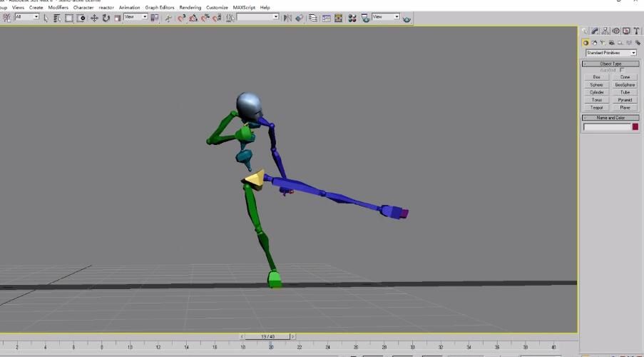Screen dimensions: 644x357
Task: Click the Cylinder primitive button
Action: 597,92
